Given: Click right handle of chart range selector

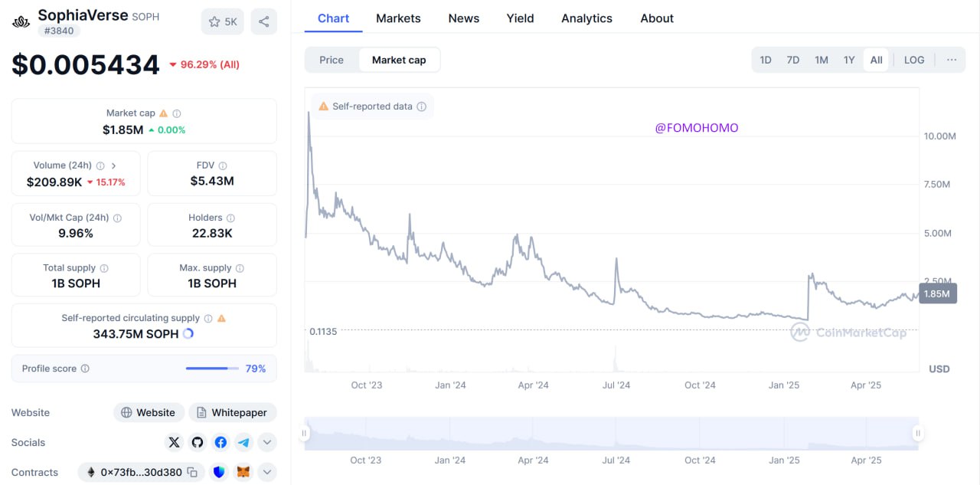Looking at the screenshot, I should (918, 434).
